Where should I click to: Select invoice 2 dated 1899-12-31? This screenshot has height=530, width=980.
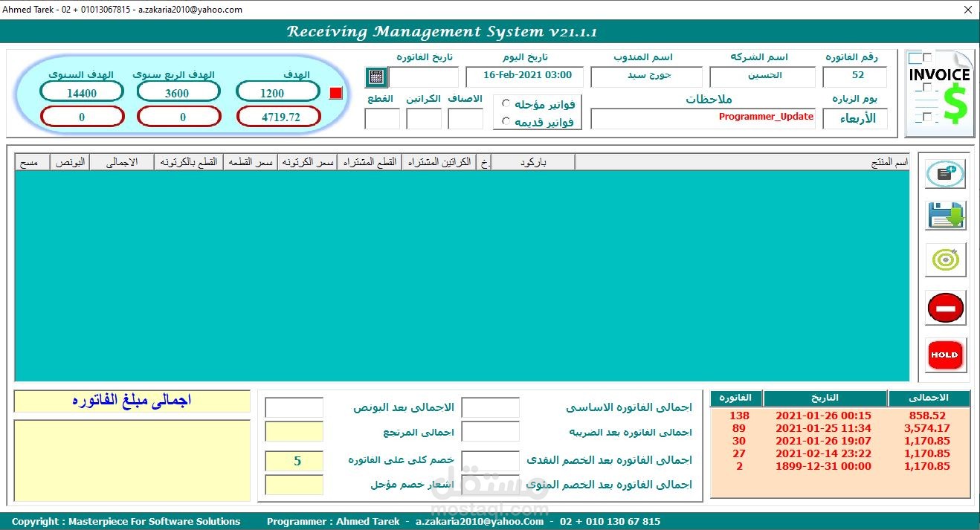(840, 466)
